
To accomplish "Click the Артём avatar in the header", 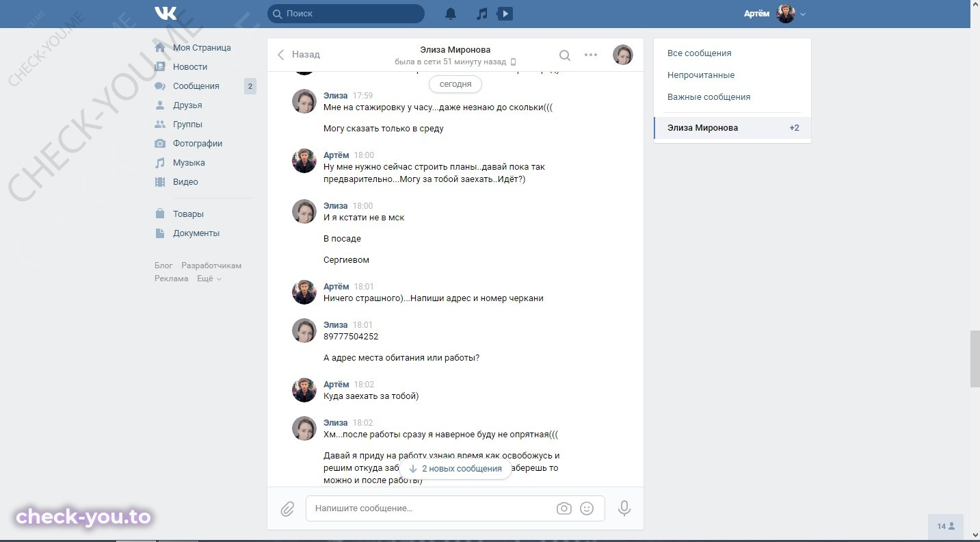I will click(x=786, y=14).
